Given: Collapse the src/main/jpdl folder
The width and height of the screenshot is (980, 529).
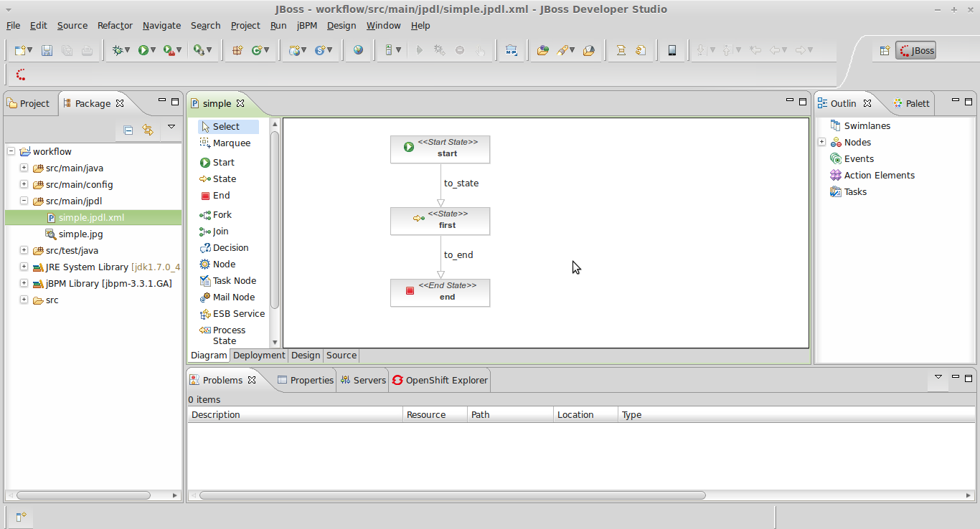Looking at the screenshot, I should [x=23, y=201].
